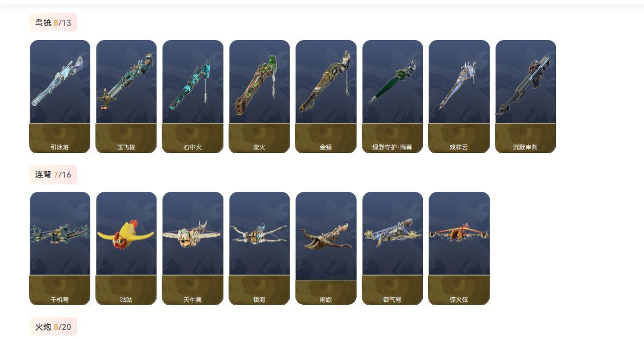Select the 金蝎 golden scorpion musket
This screenshot has height=339, width=644.
click(326, 96)
